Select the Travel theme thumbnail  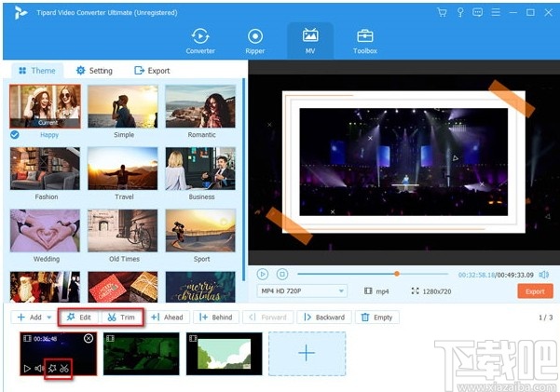[x=122, y=169]
